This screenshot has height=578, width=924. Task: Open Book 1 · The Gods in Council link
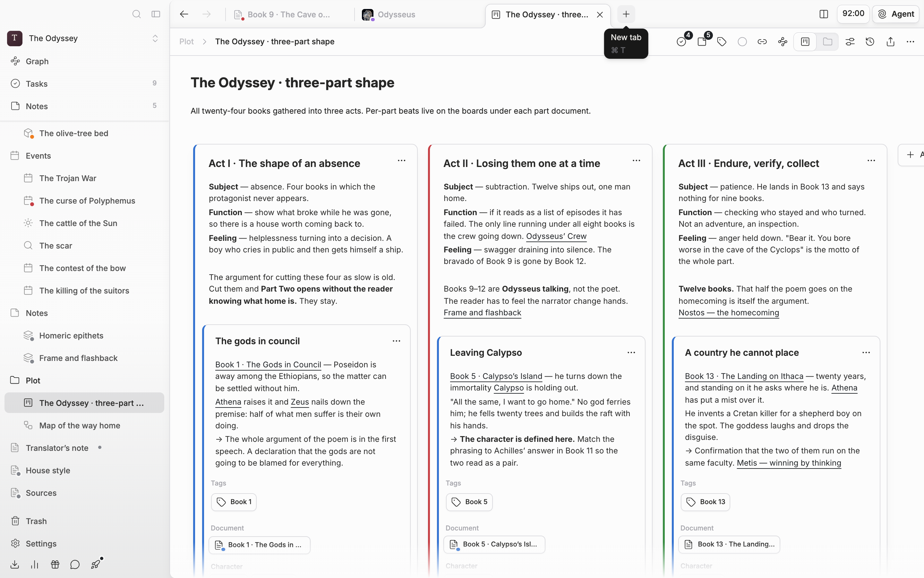268,365
